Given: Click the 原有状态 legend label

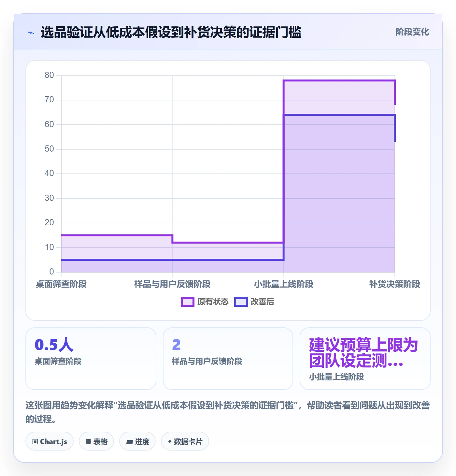Looking at the screenshot, I should tap(213, 302).
